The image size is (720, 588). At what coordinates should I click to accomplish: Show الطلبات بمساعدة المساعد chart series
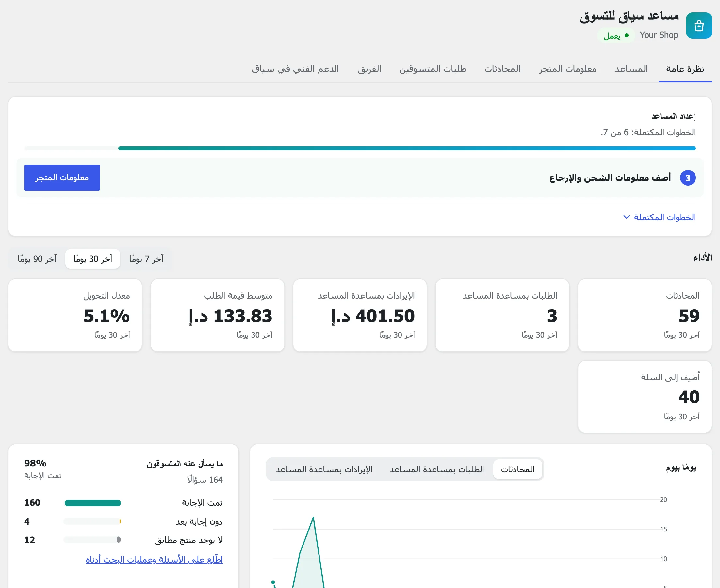pyautogui.click(x=436, y=469)
